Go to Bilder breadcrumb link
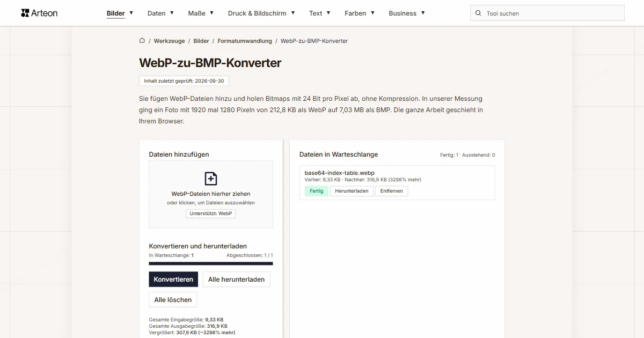 (x=201, y=41)
